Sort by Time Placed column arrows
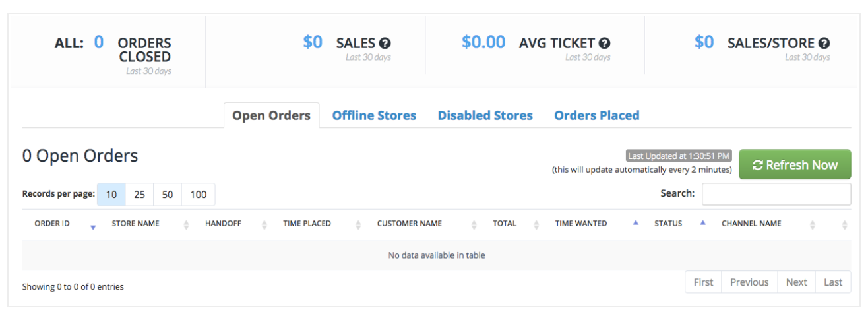The height and width of the screenshot is (310, 868). [x=358, y=224]
